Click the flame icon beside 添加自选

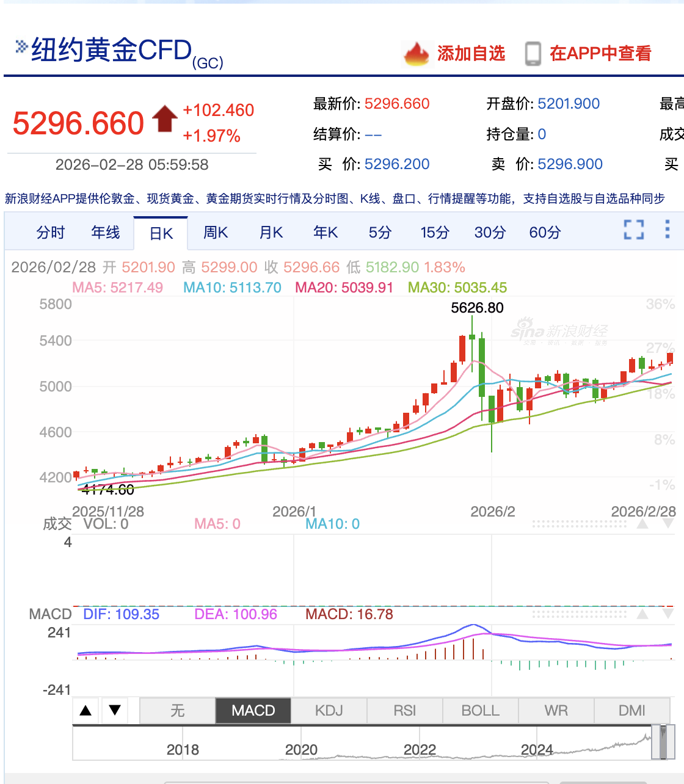417,54
